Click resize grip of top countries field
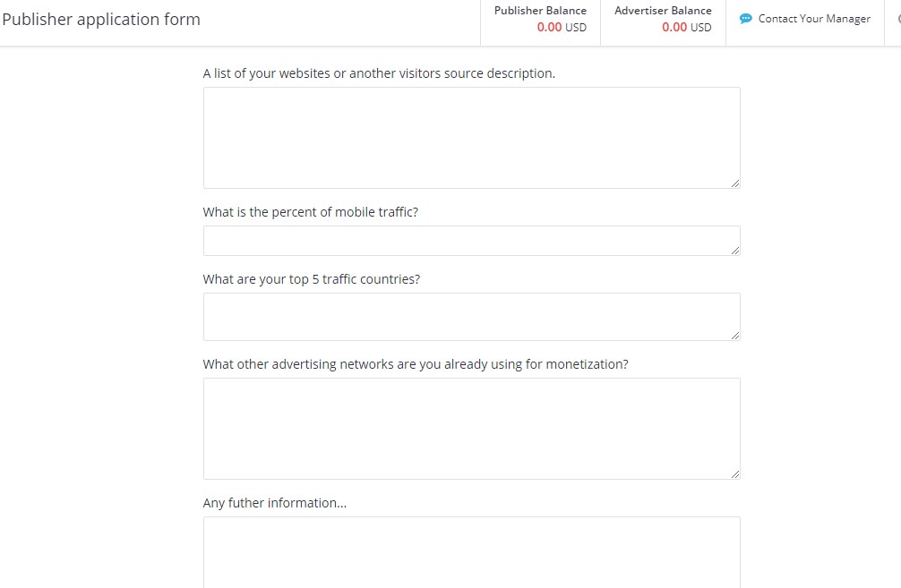901x588 pixels. pyautogui.click(x=735, y=336)
